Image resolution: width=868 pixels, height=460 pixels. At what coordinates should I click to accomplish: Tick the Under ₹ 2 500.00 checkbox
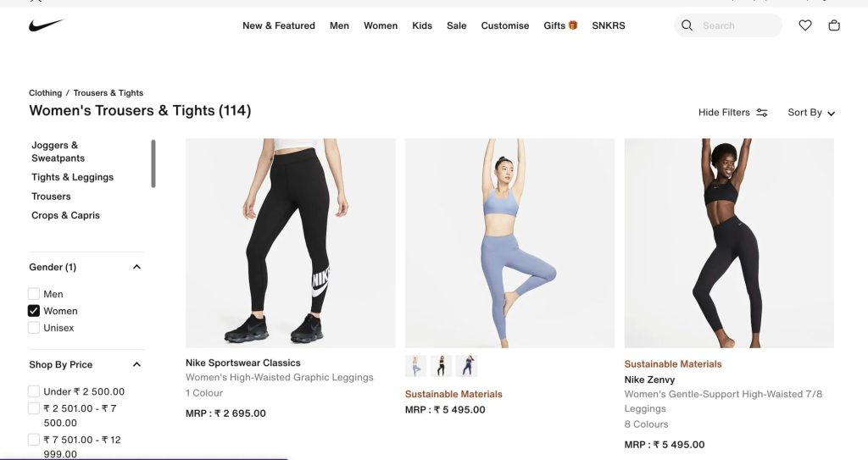tap(34, 391)
